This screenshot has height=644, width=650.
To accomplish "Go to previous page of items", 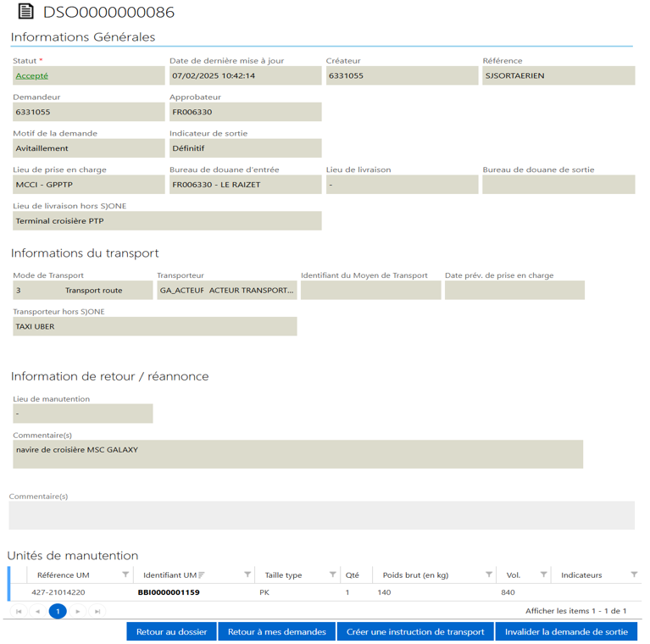I will (37, 611).
